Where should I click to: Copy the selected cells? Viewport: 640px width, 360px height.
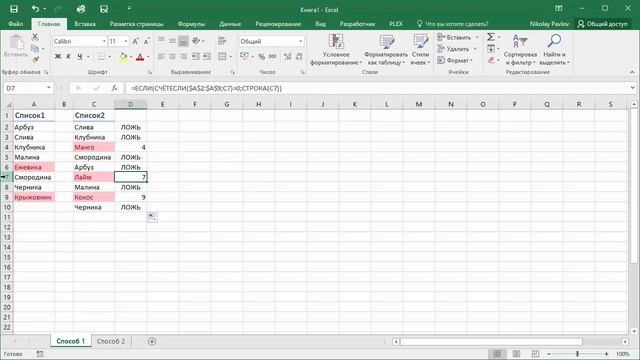[35, 49]
